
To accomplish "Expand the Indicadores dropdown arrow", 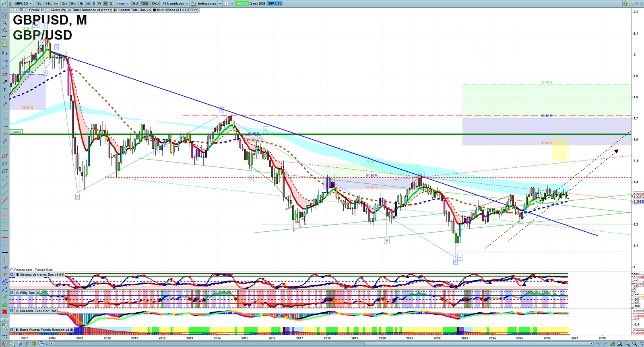I will click(220, 4).
